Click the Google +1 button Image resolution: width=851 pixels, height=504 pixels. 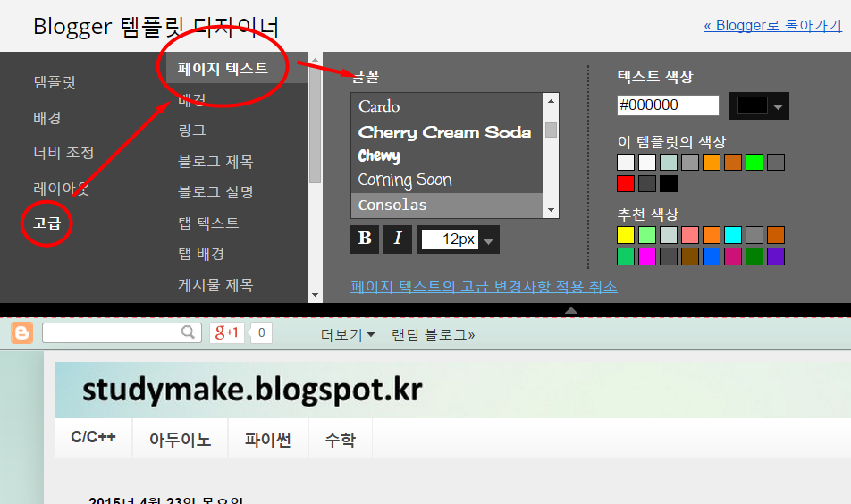click(227, 332)
